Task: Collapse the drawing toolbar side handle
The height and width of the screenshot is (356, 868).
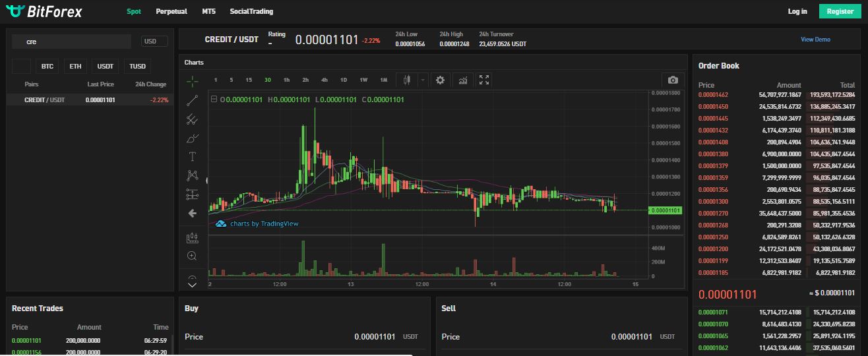Action: 207,180
